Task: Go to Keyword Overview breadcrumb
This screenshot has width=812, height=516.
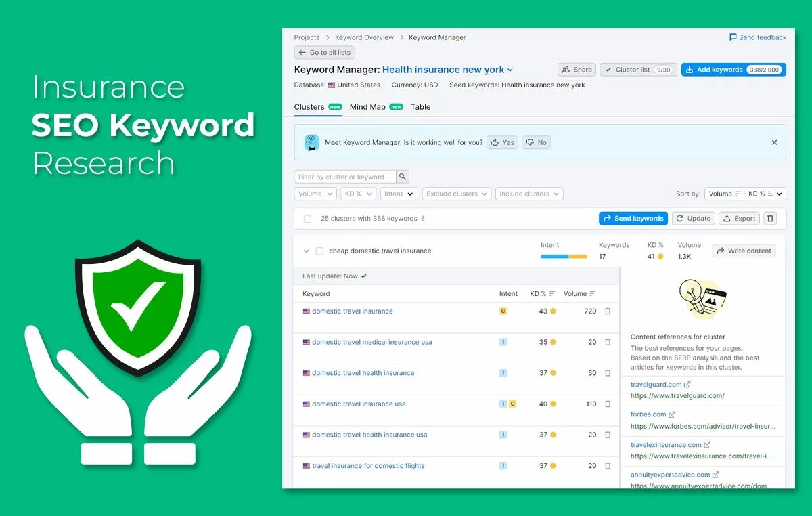Action: pyautogui.click(x=364, y=37)
